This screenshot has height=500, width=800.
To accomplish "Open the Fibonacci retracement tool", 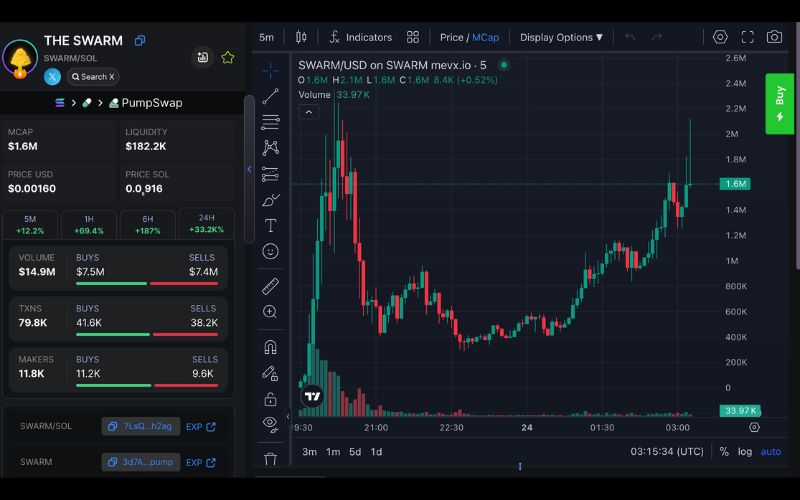I will (x=270, y=121).
